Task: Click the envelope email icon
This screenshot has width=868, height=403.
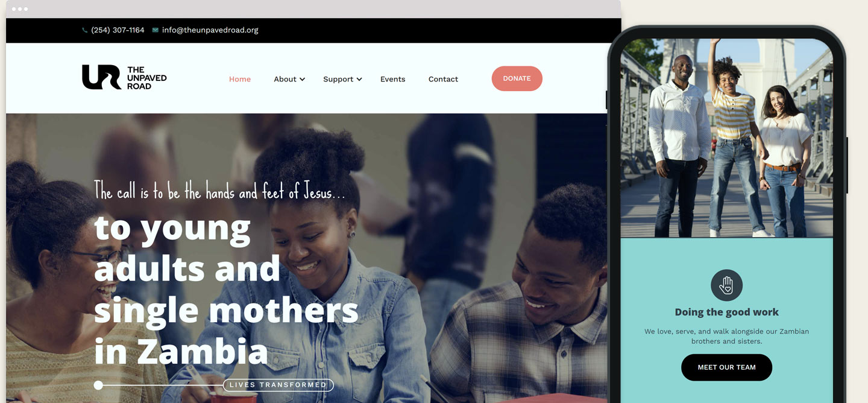Action: click(x=156, y=30)
